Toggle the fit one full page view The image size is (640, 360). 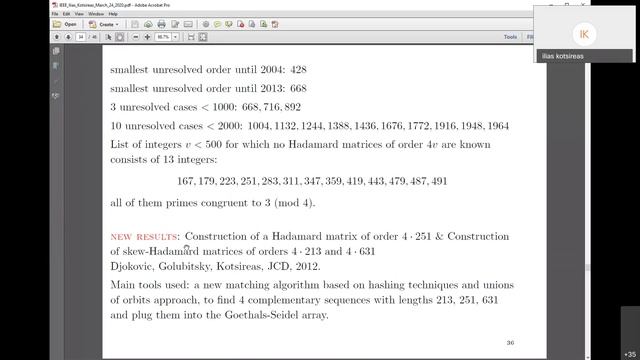(203, 37)
